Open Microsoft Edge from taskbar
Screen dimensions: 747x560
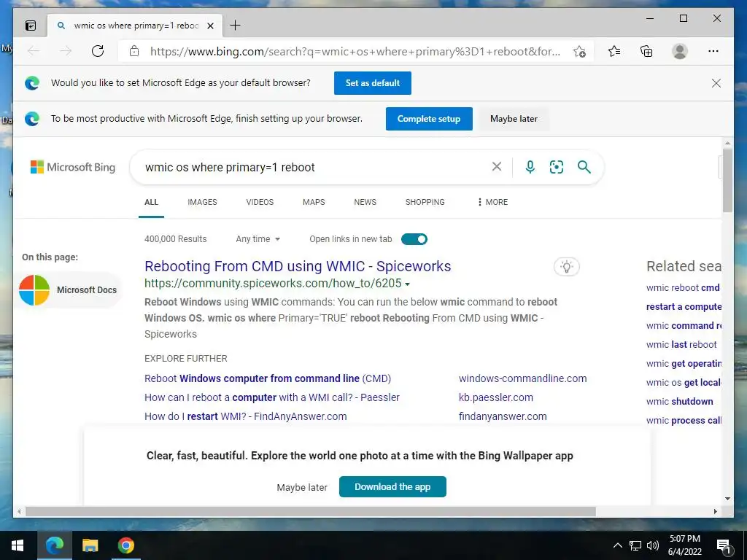(54, 545)
